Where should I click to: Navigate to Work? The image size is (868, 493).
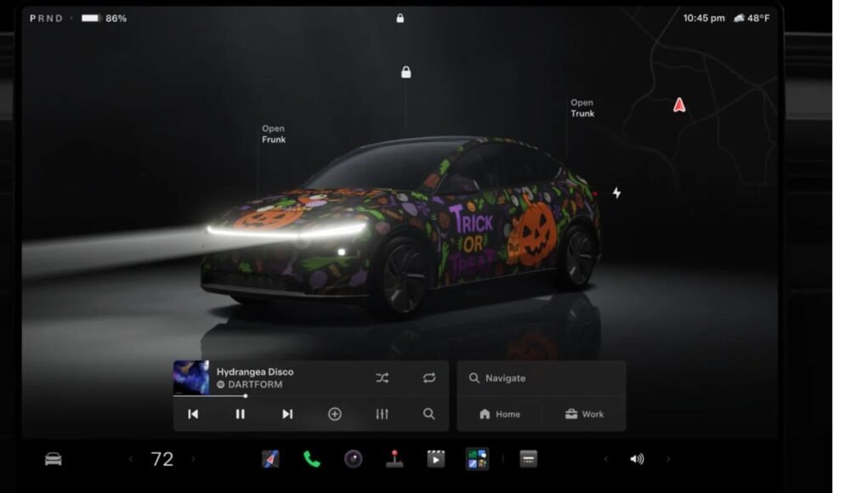584,414
